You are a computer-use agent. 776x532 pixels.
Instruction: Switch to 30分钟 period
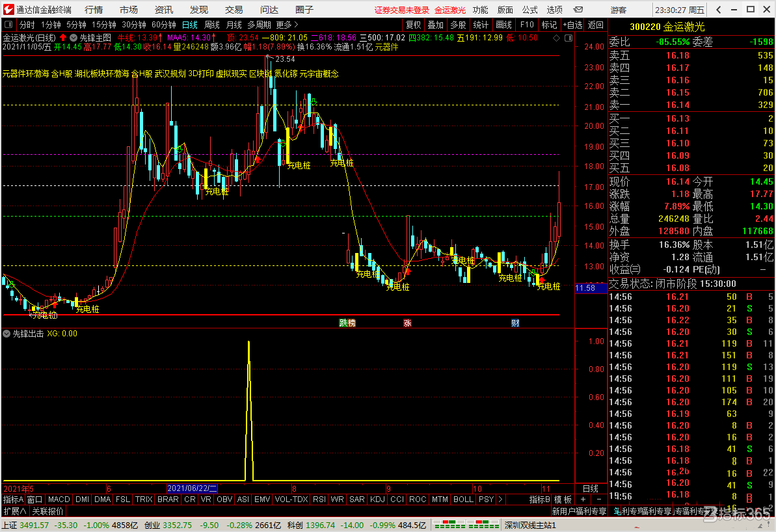pos(133,25)
